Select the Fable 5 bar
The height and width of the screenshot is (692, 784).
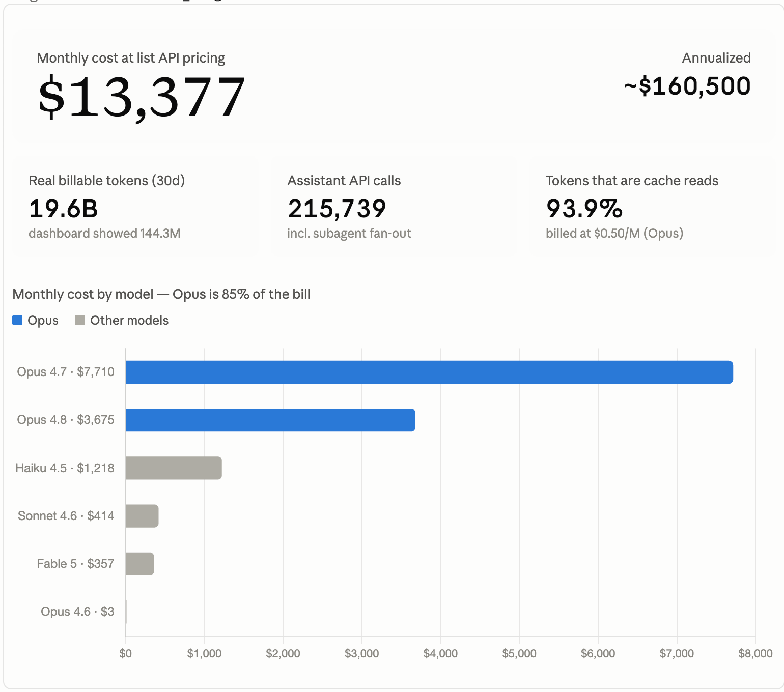(140, 564)
